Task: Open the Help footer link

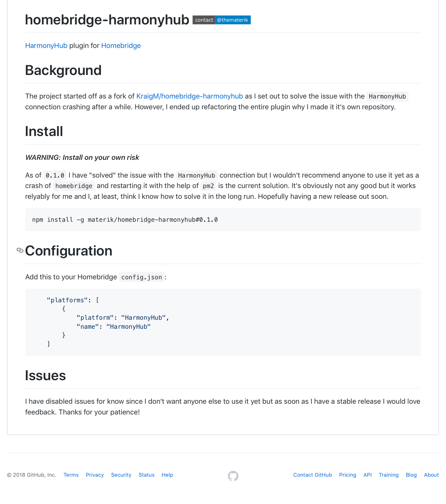Action: point(167,475)
